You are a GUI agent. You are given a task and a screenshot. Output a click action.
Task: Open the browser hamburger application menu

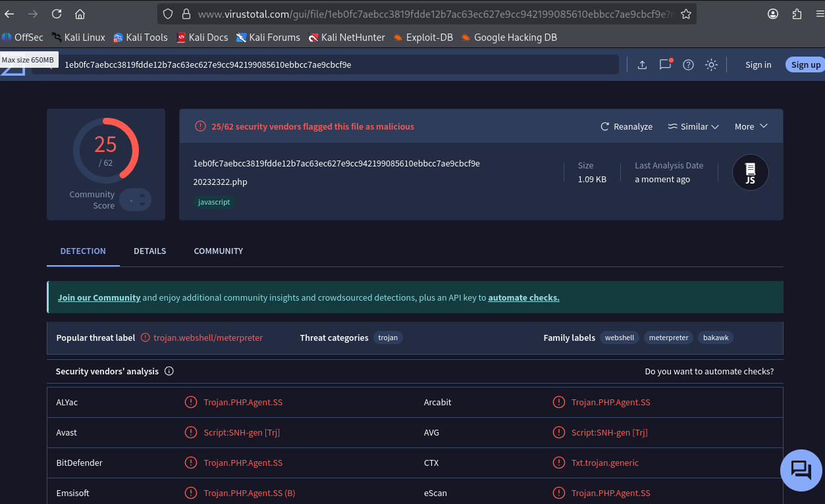click(x=819, y=14)
